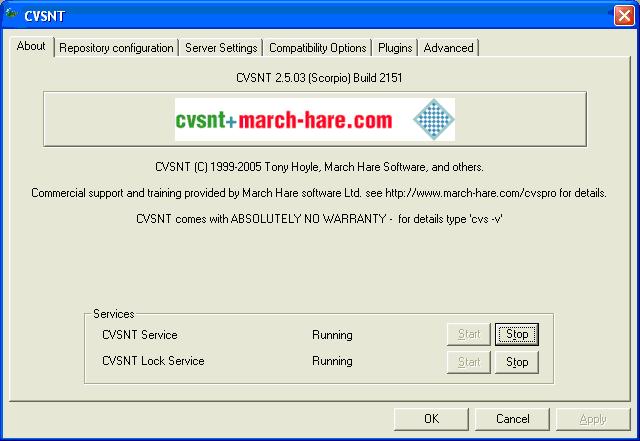This screenshot has height=441, width=640.
Task: Click the Running status of CVSNT Lock Service
Action: tap(332, 361)
